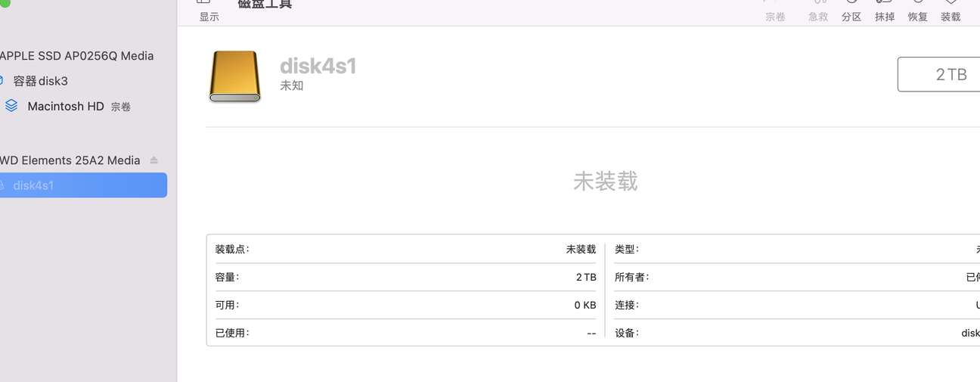Run 急救 First Aid on the disk
Screen dimensions: 980x382
click(818, 11)
